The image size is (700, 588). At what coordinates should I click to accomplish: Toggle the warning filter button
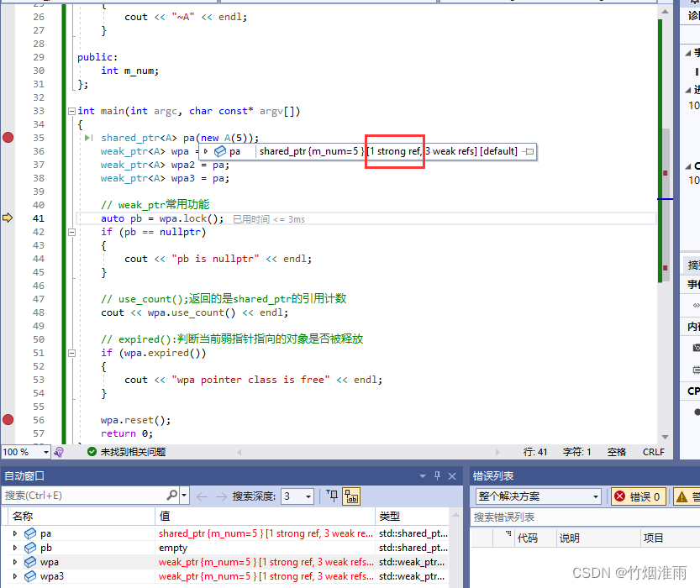point(687,496)
